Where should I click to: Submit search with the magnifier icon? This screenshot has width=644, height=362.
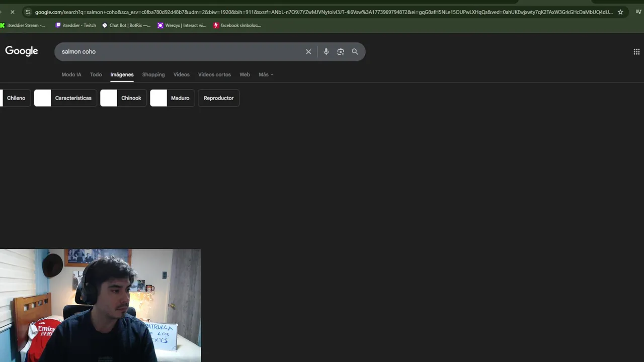click(x=355, y=52)
